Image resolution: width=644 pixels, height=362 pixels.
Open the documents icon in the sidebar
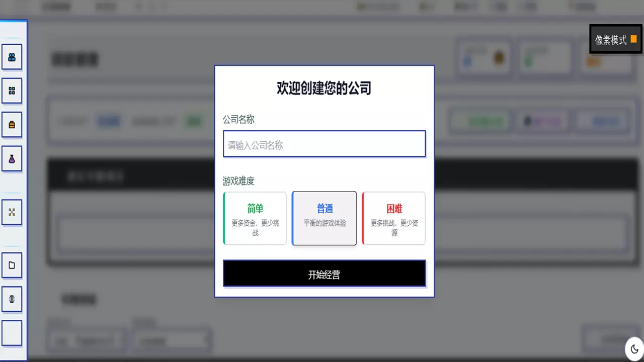click(12, 265)
